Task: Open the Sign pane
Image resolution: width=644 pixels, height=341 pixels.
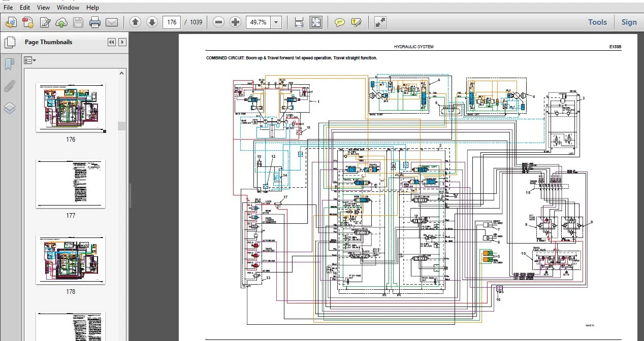Action: (x=629, y=22)
